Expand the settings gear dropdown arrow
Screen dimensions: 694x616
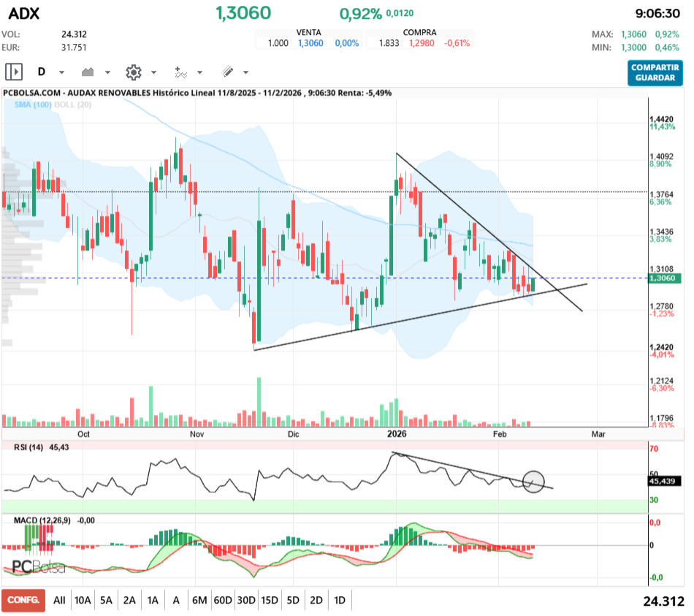(153, 72)
